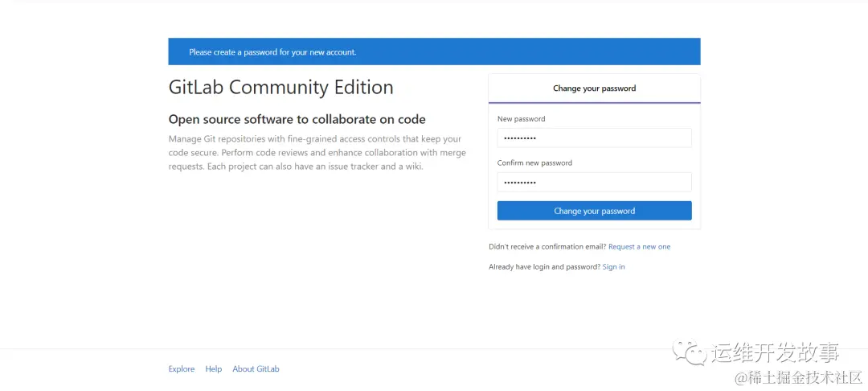The image size is (868, 391).
Task: Open the Help footer link
Action: [214, 369]
